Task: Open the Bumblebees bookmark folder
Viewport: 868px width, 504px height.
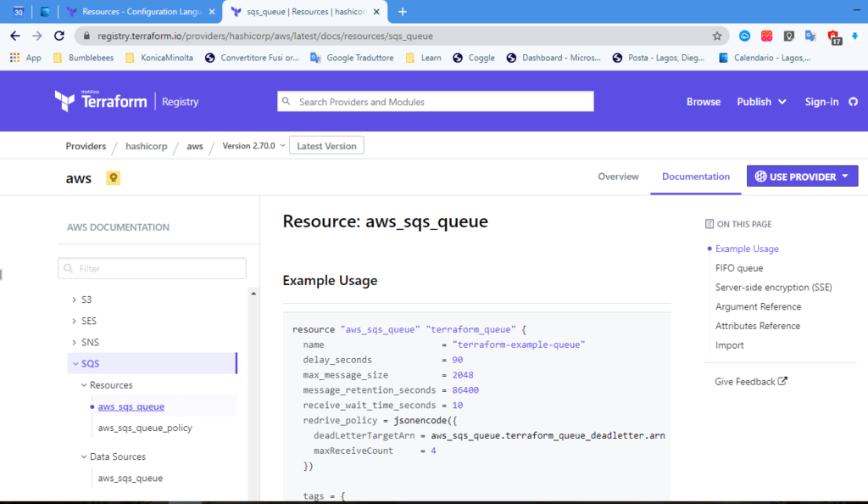Action: (x=84, y=58)
